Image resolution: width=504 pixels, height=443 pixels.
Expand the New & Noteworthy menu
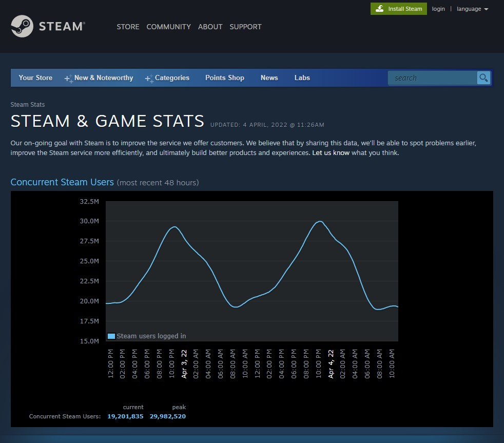[104, 78]
